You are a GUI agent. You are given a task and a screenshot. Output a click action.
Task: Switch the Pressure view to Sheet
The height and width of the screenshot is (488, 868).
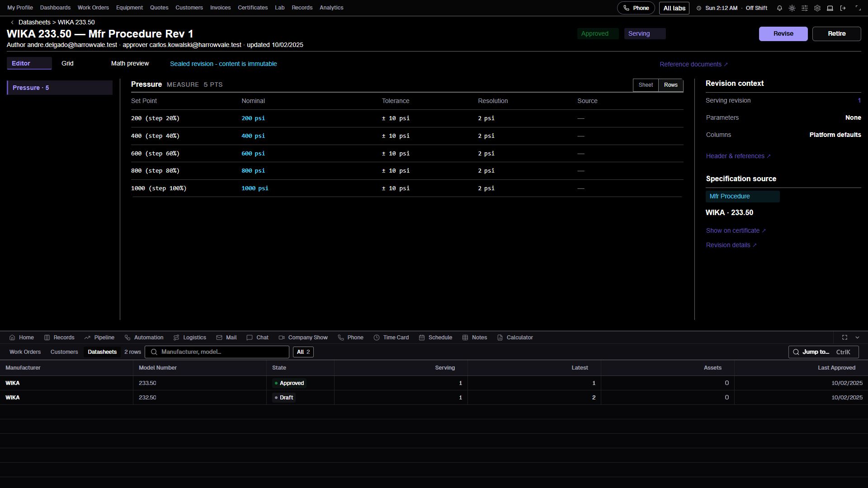(x=646, y=85)
